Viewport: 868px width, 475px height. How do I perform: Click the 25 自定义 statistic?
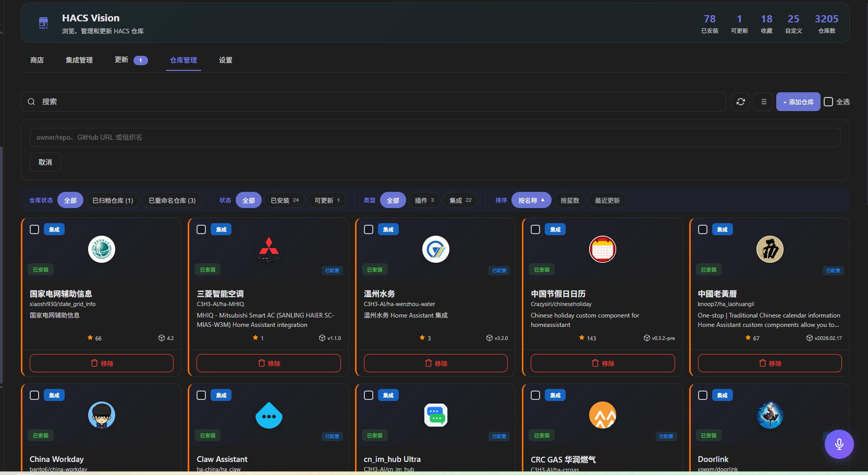coord(793,23)
